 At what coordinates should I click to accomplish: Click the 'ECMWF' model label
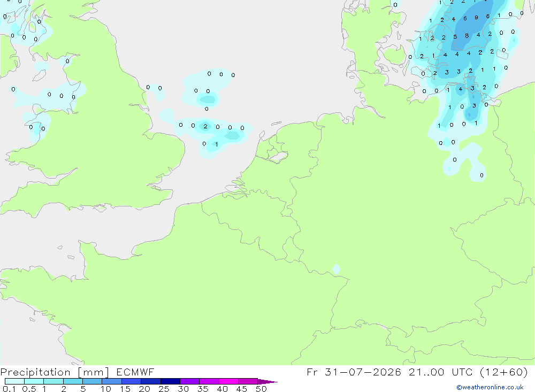[135, 372]
